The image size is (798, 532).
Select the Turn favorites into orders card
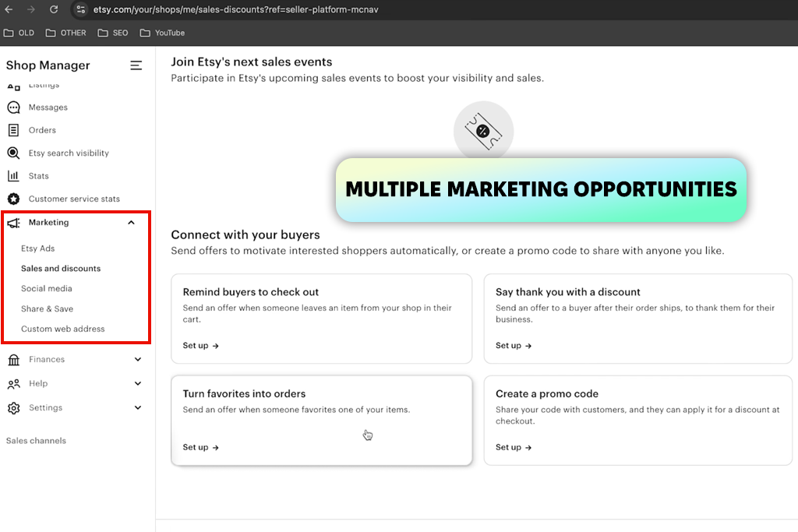[322, 420]
